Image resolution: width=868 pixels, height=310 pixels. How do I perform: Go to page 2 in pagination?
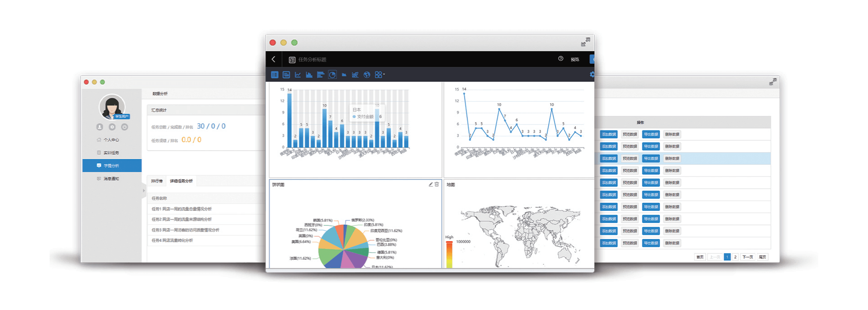(735, 257)
